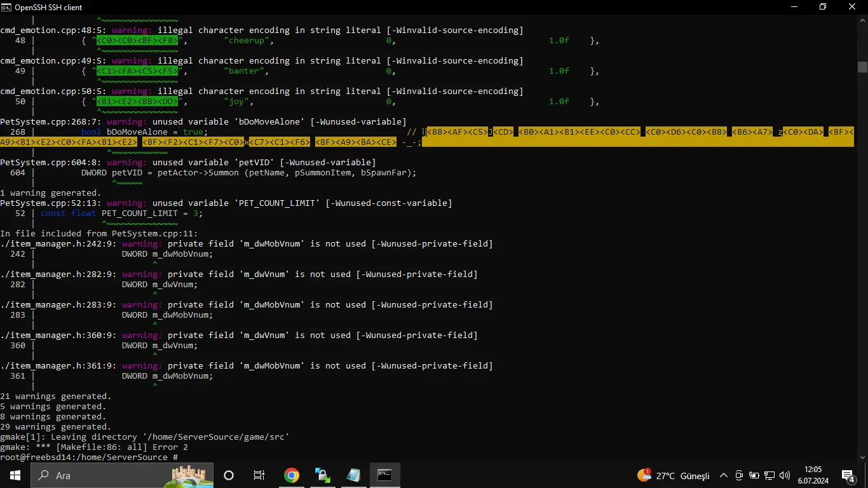
Task: Open the 27°C Güneşli weather widget
Action: [674, 475]
